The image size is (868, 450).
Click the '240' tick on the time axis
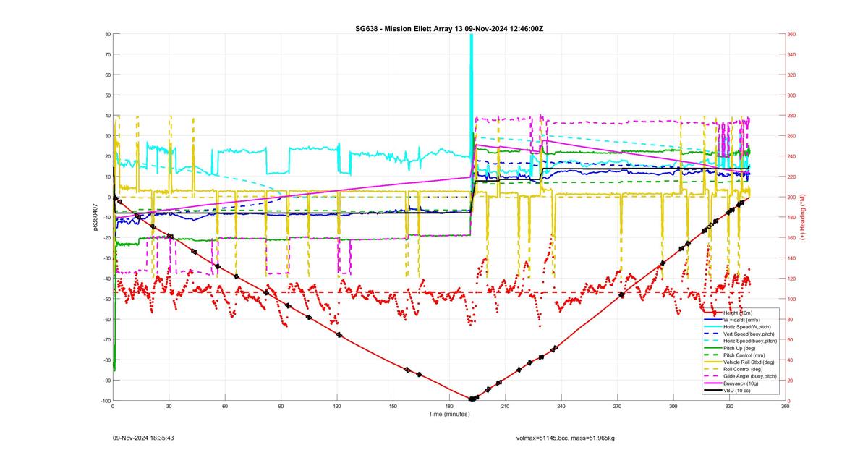561,407
